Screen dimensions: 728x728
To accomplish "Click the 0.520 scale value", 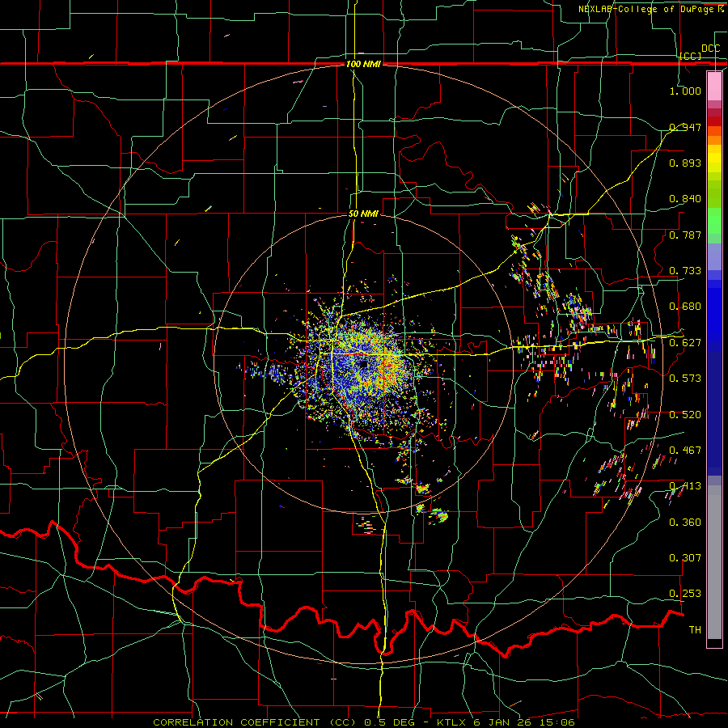I will click(685, 415).
